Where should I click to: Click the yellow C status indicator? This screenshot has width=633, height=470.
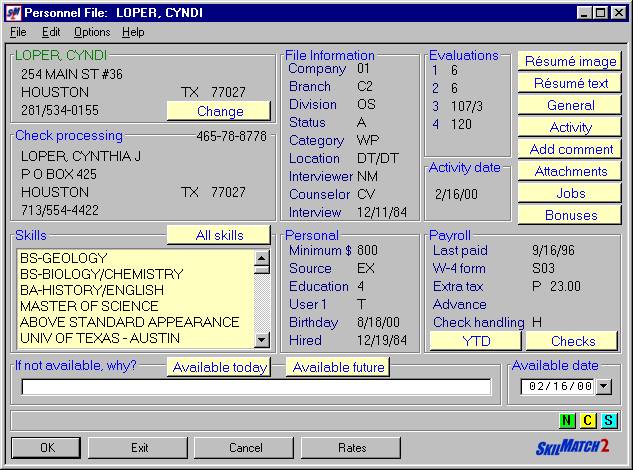point(588,421)
